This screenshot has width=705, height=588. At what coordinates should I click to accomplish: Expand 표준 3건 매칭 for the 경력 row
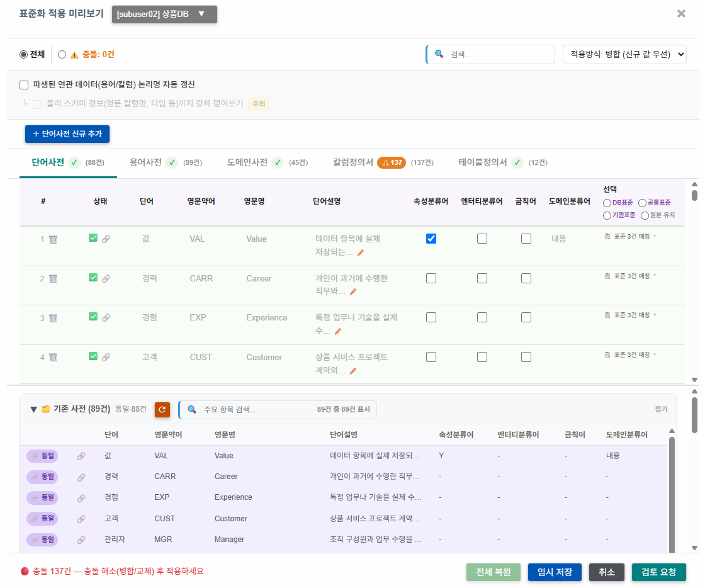click(631, 276)
